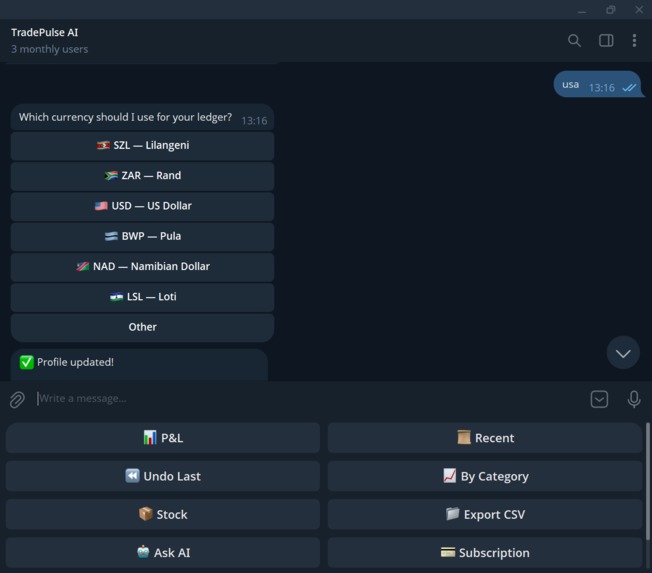The height and width of the screenshot is (573, 652).
Task: Click the 'Profile updated!' message
Action: coord(139,364)
